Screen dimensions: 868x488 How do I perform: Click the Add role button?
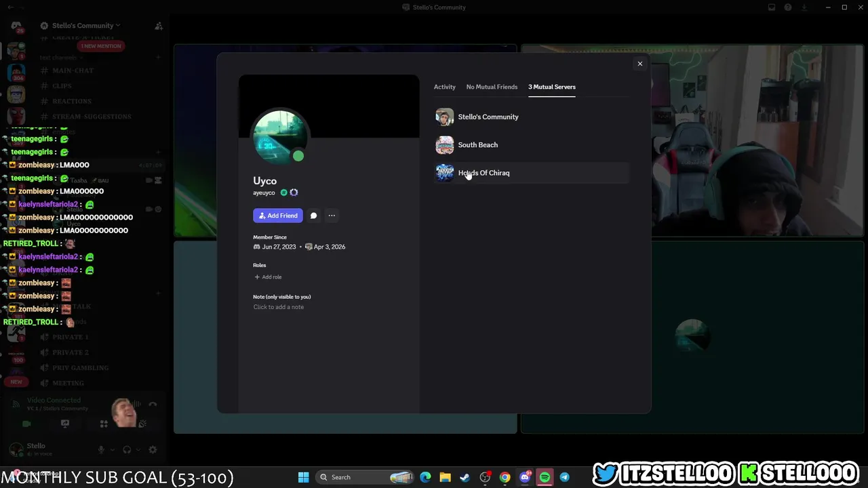pos(268,277)
